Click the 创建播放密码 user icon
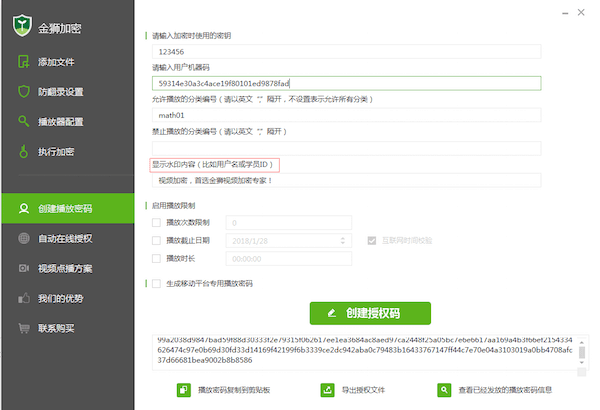This screenshot has height=410, width=600. (24, 208)
